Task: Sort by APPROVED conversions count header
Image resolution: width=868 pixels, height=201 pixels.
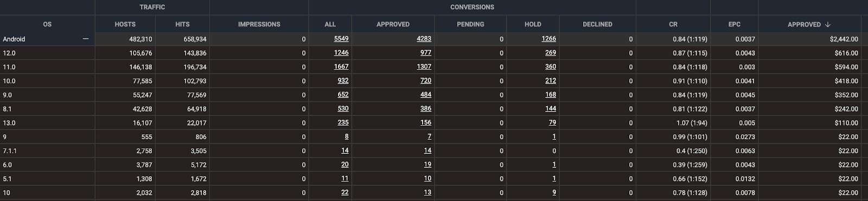Action: (393, 24)
